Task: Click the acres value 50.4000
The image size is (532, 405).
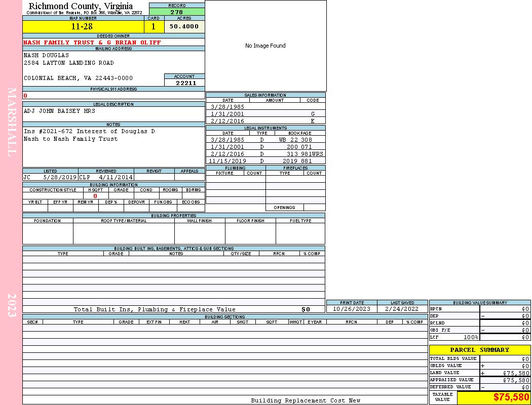Action: coord(184,27)
